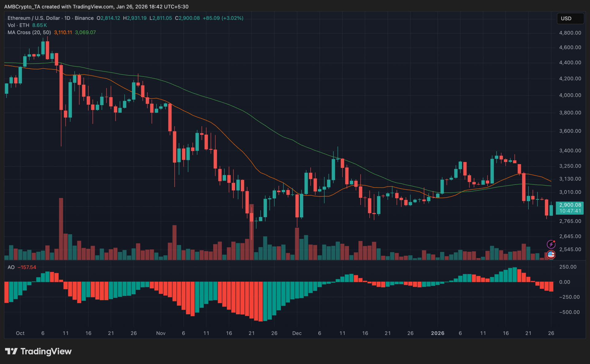Screen dimensions: 590x364
Task: Click the 4,800.00 price scale label
Action: click(x=570, y=33)
